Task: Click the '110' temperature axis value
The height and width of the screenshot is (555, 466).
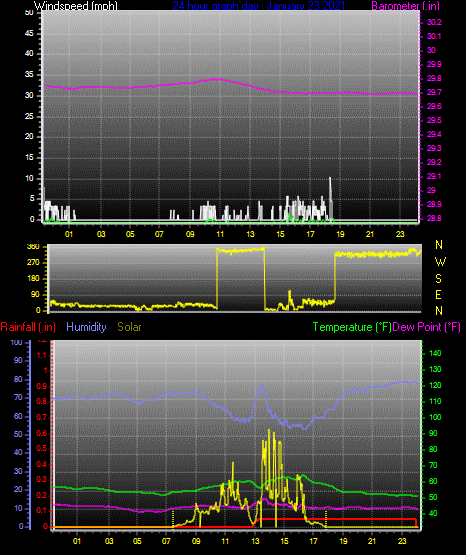Action: (x=435, y=401)
